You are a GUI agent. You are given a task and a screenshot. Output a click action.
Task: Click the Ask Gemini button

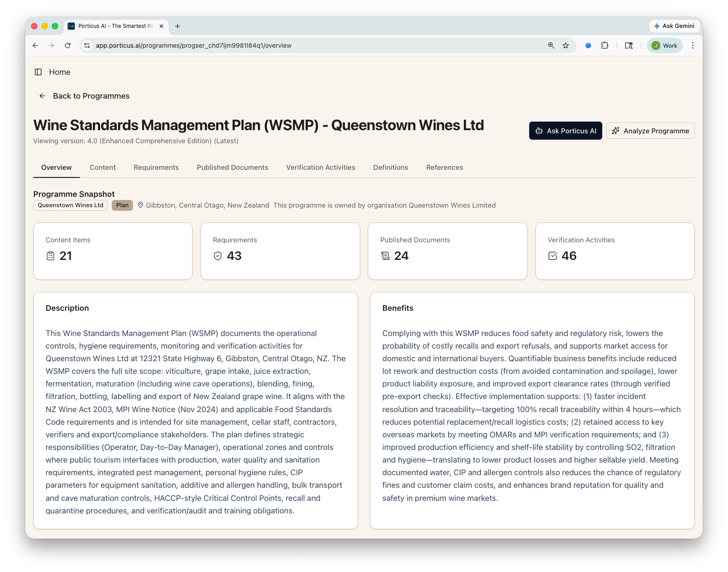point(674,26)
